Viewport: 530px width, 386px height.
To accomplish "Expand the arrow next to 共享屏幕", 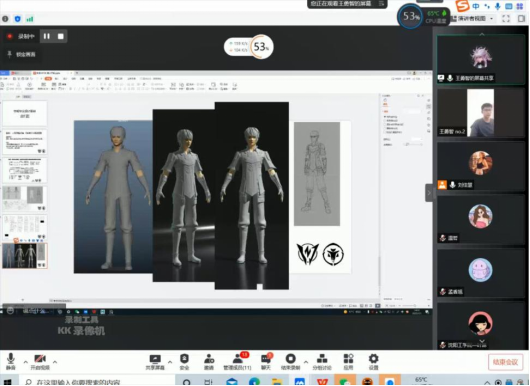I will 170,362.
